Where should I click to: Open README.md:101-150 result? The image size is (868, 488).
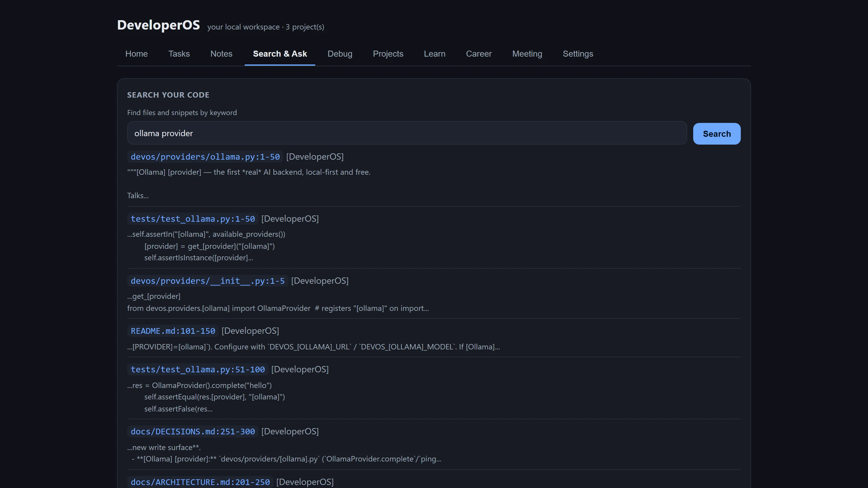tap(173, 331)
